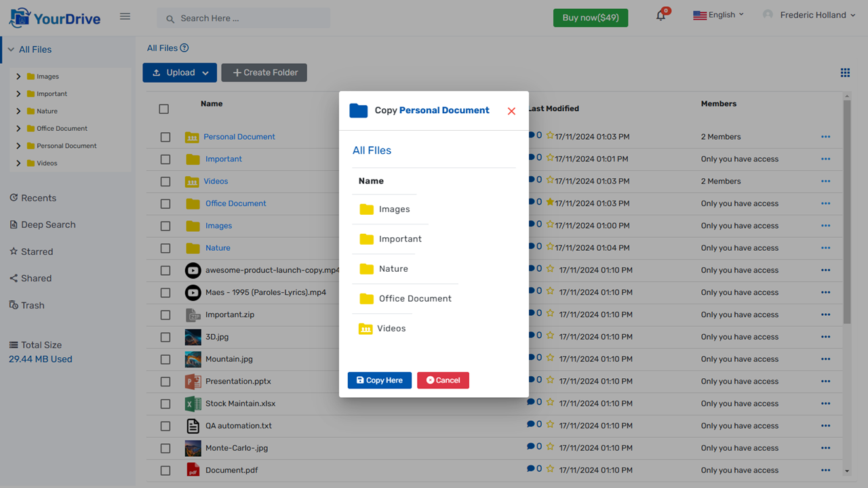Check the select-all checkbox in the header
Screen dimensions: 868x488
(x=165, y=108)
